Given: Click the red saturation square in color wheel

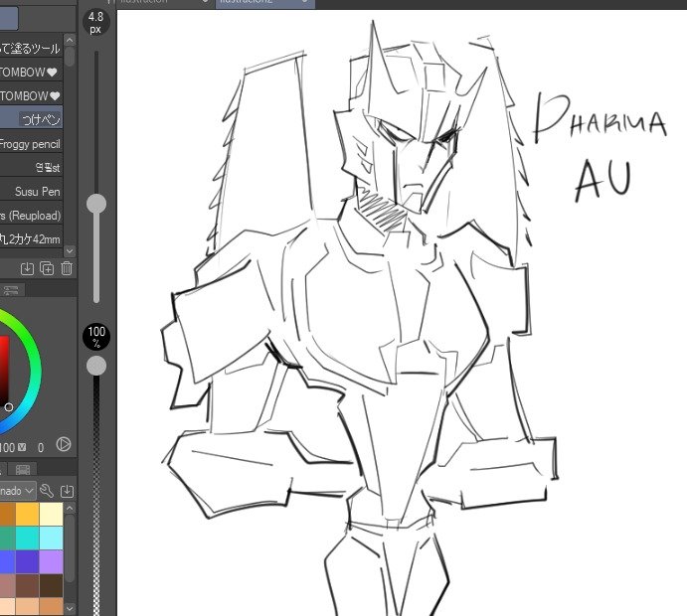Looking at the screenshot, I should (x=4, y=370).
